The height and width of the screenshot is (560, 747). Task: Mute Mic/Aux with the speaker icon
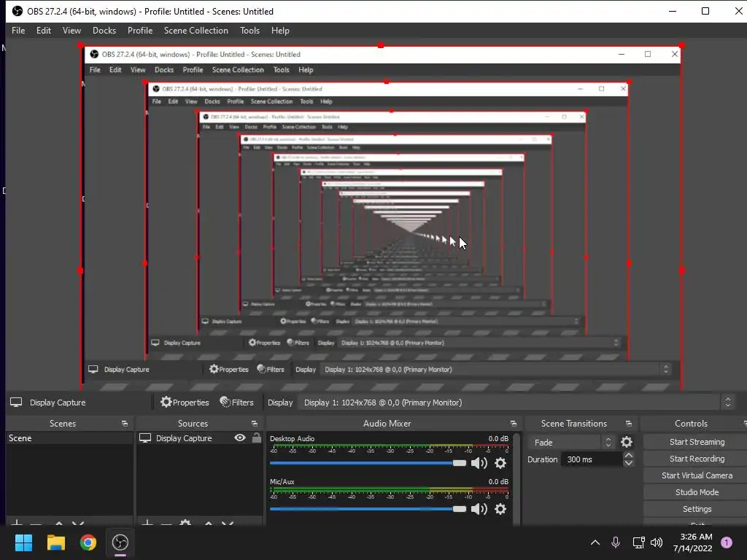pos(479,509)
